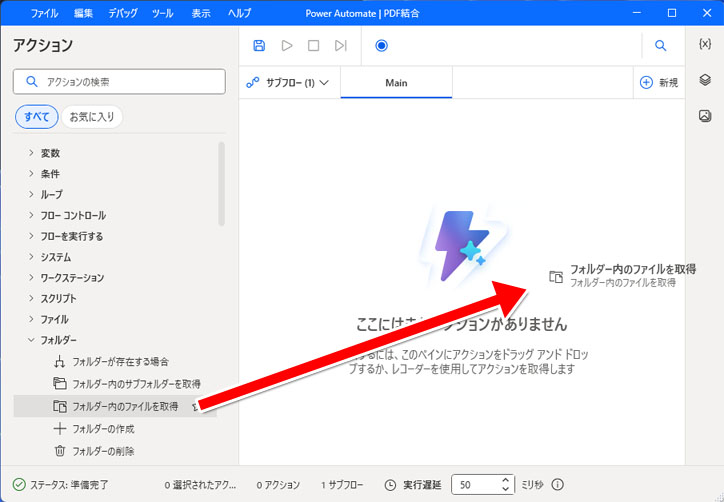Click the 新規 button
This screenshot has width=724, height=502.
(658, 83)
